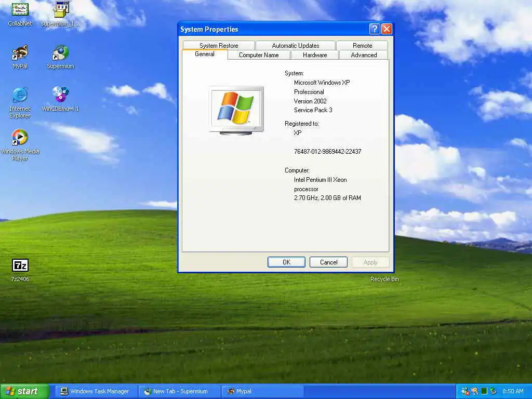Image resolution: width=532 pixels, height=399 pixels.
Task: Open the Start menu
Action: (x=24, y=391)
